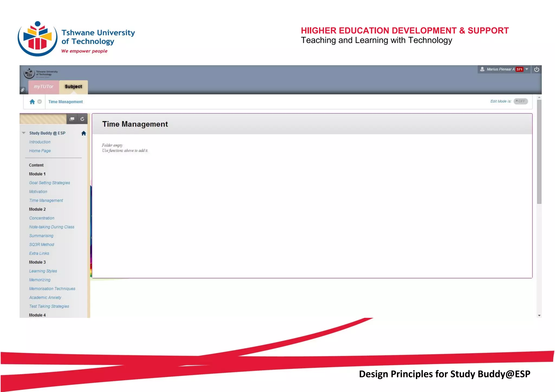555x392 pixels.
Task: Click the Module 3 subheader
Action: pyautogui.click(x=37, y=262)
